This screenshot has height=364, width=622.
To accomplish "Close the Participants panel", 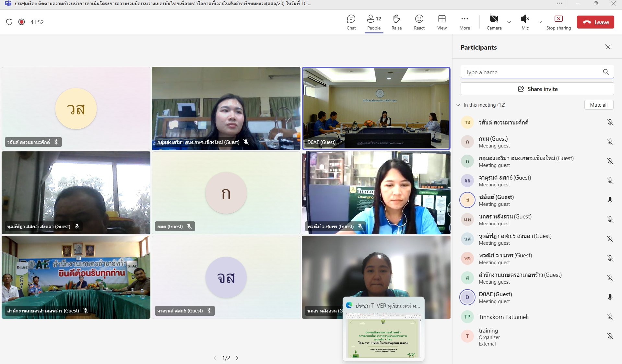I will (608, 47).
